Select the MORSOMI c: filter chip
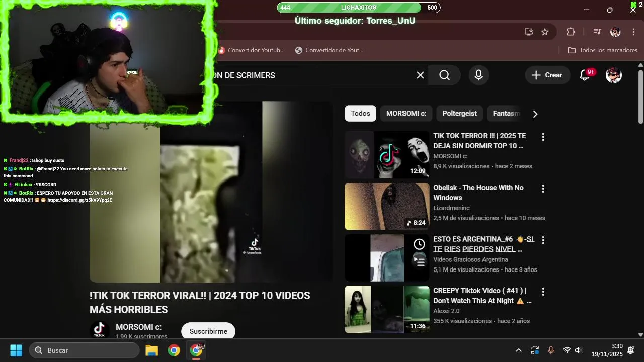 (406, 114)
